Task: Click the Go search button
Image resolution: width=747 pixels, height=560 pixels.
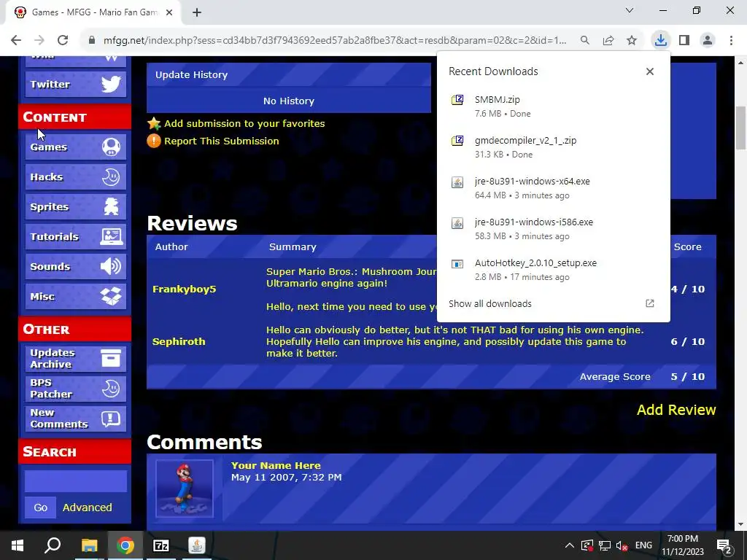Action: point(41,507)
